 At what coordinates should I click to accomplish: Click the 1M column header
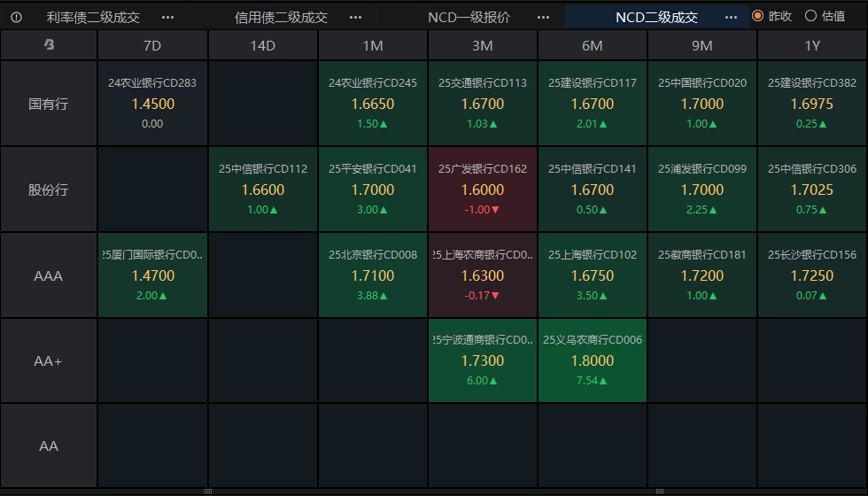pos(373,45)
